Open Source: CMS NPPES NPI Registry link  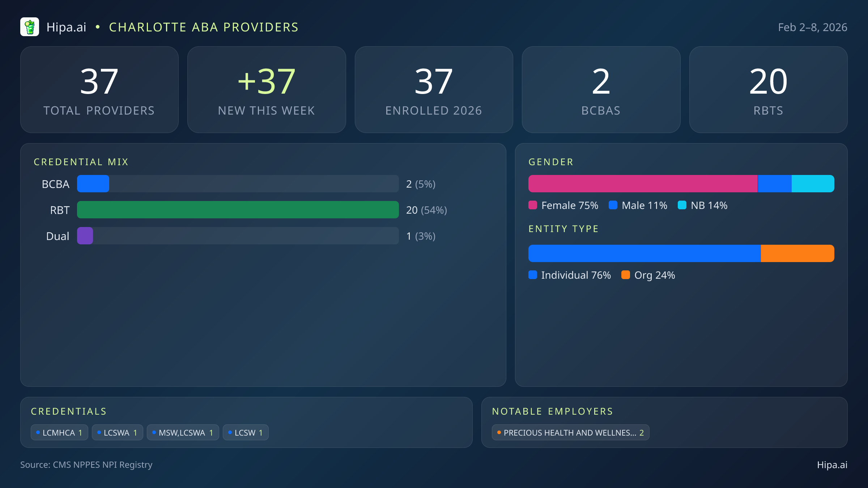coord(86,465)
